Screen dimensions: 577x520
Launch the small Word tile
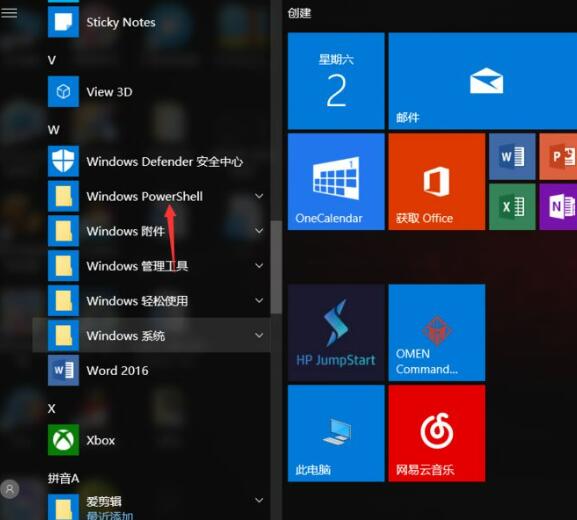512,157
